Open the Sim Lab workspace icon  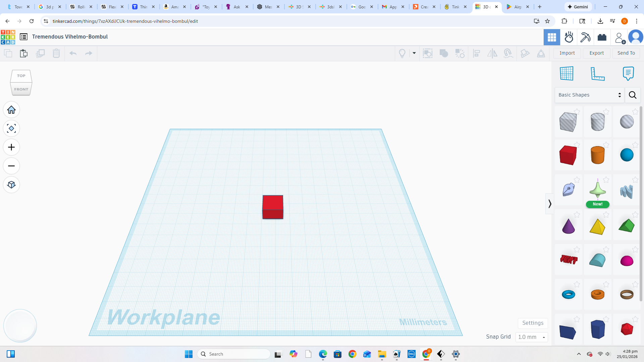(x=569, y=37)
